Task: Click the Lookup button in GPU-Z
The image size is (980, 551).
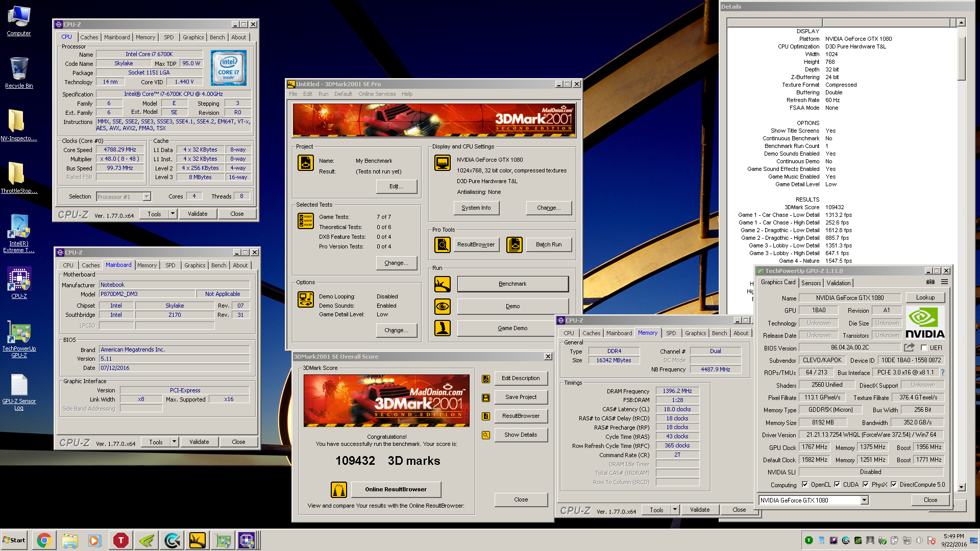Action: [x=925, y=297]
